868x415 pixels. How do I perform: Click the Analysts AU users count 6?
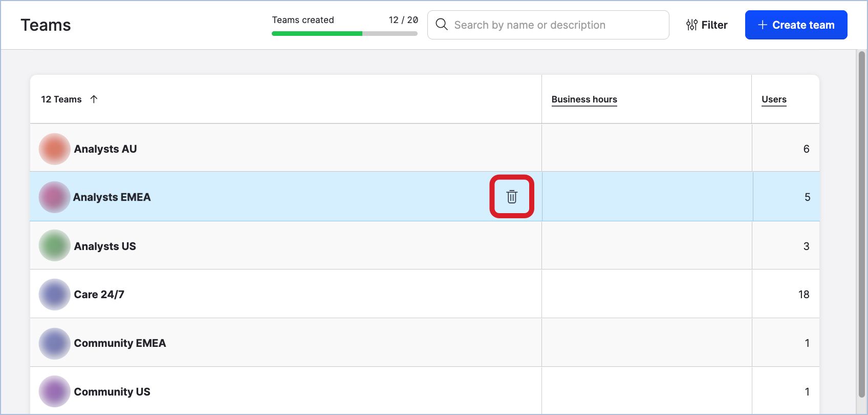[806, 149]
